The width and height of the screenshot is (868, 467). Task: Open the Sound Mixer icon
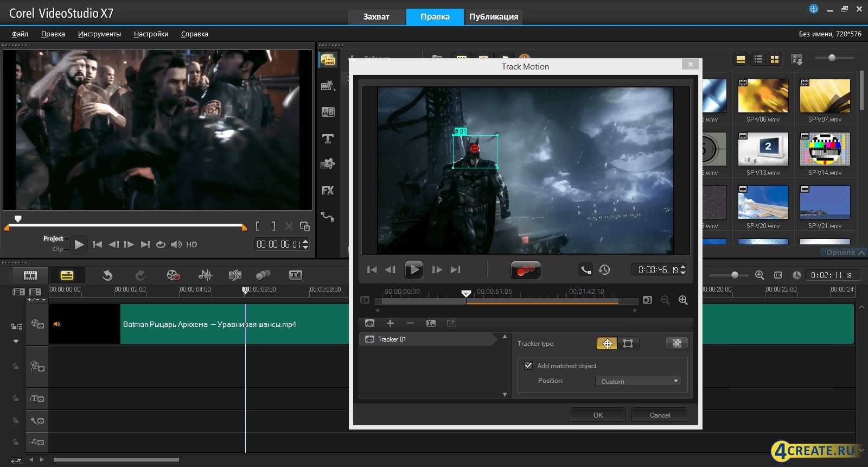[205, 275]
